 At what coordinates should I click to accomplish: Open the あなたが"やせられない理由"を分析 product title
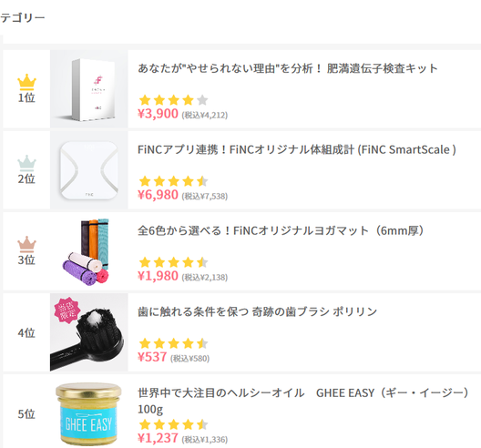[288, 68]
